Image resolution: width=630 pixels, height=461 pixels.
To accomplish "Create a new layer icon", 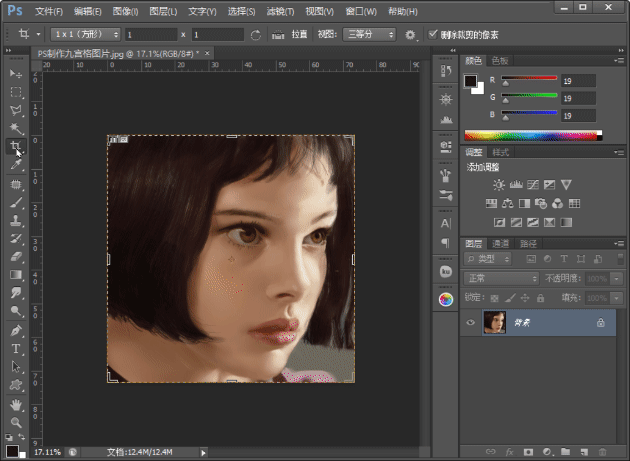I will (584, 452).
